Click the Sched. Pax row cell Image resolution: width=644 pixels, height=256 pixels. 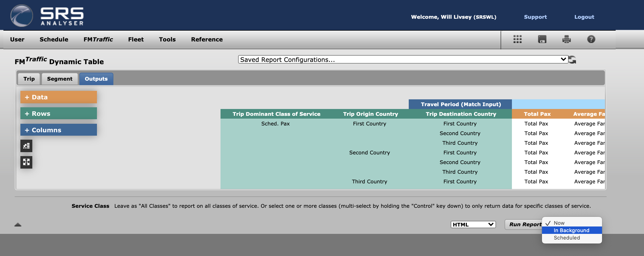[x=276, y=124]
